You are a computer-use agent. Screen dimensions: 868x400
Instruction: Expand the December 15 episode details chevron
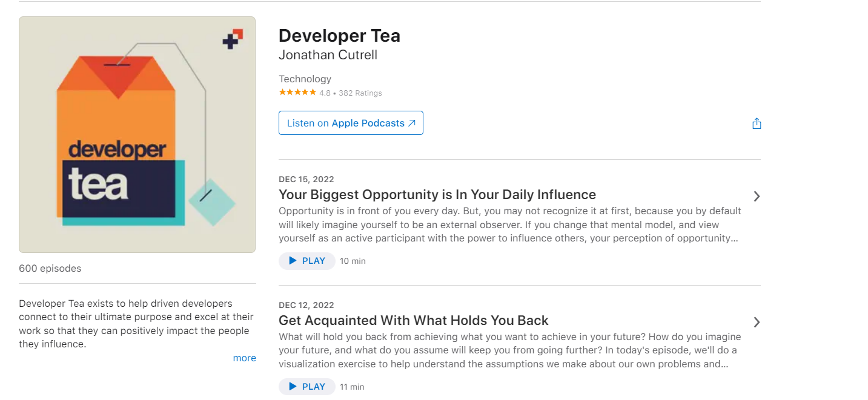tap(757, 196)
